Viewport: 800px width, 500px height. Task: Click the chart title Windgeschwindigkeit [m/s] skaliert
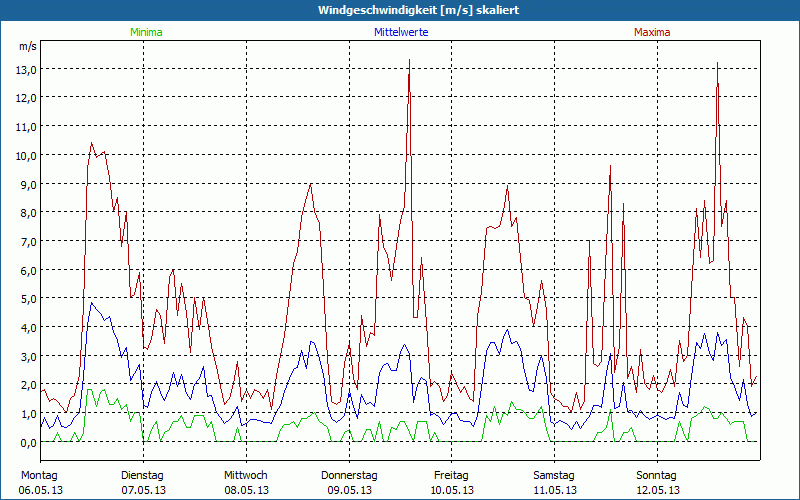click(x=418, y=10)
